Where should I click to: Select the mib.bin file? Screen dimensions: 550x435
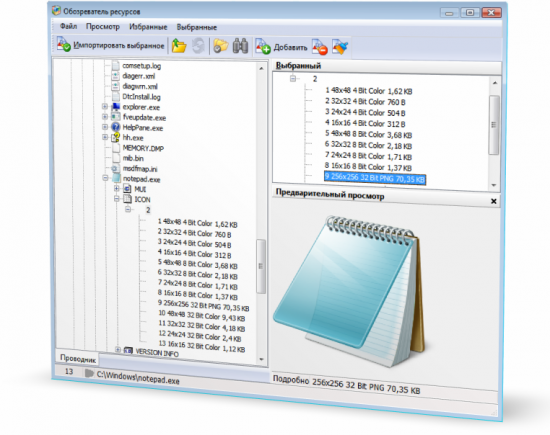133,158
